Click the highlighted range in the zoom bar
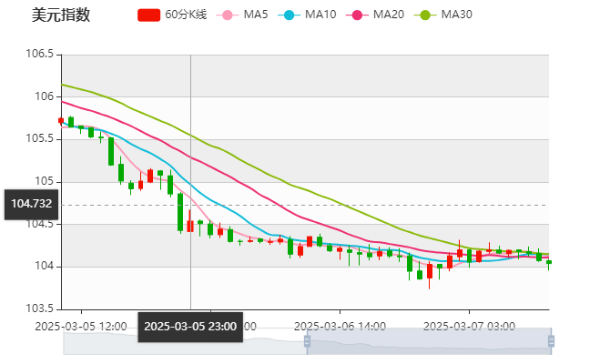610x364 pixels. tap(428, 341)
